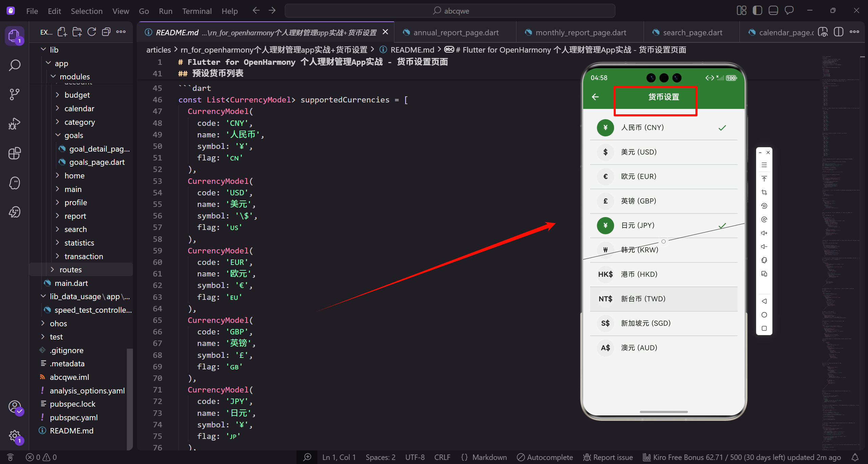Open the Selection menu
Viewport: 868px width, 464px height.
click(x=86, y=11)
